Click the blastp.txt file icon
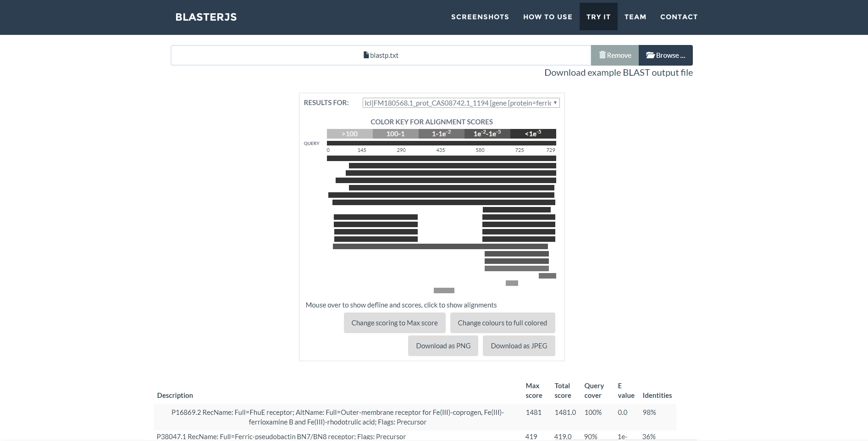Viewport: 868px width, 441px height. point(366,55)
